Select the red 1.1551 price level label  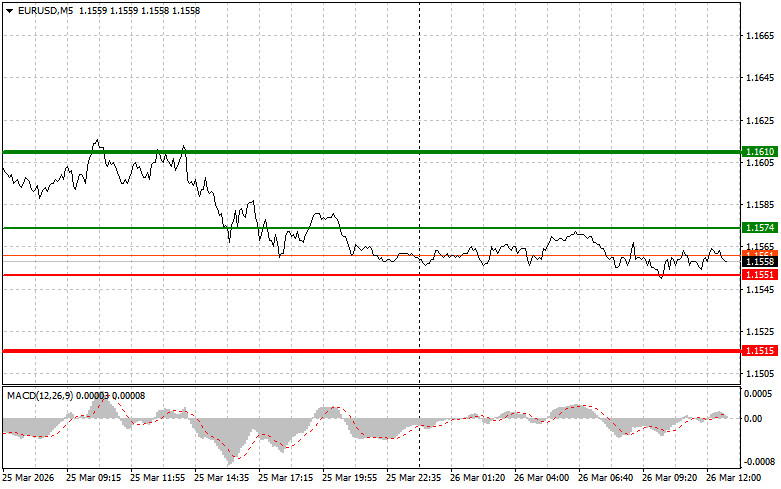tap(760, 275)
